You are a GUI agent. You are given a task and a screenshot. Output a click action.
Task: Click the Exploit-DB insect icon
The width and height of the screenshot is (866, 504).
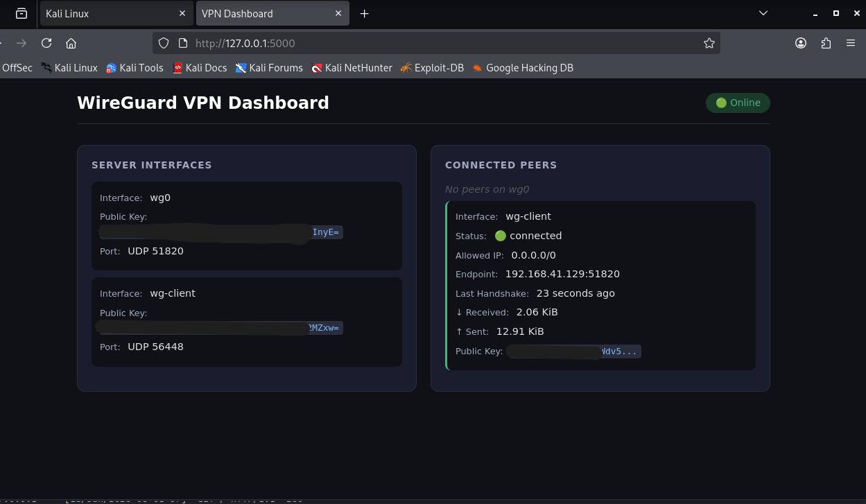point(406,68)
